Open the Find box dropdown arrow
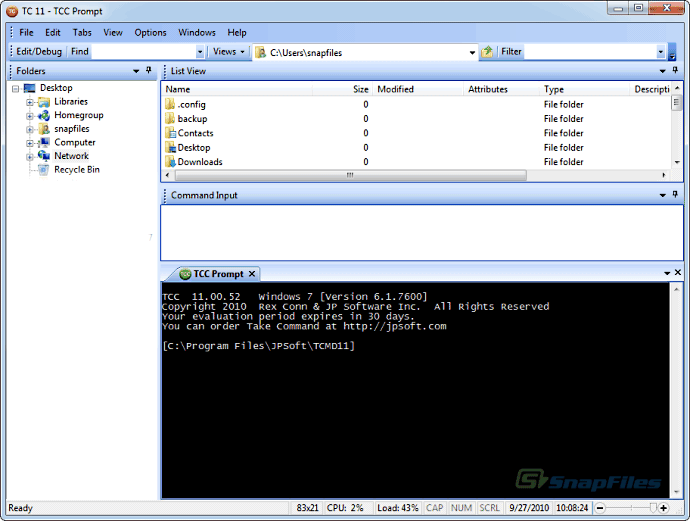This screenshot has height=521, width=690. (200, 52)
